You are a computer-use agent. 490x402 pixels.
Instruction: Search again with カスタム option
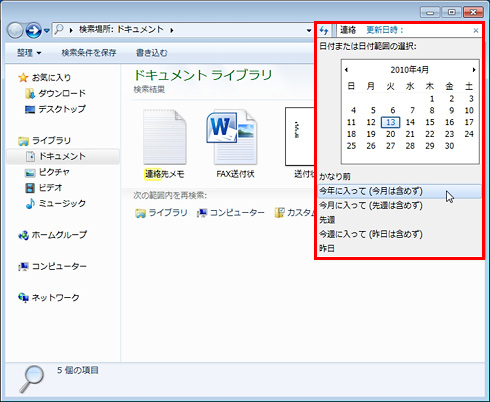coord(294,213)
